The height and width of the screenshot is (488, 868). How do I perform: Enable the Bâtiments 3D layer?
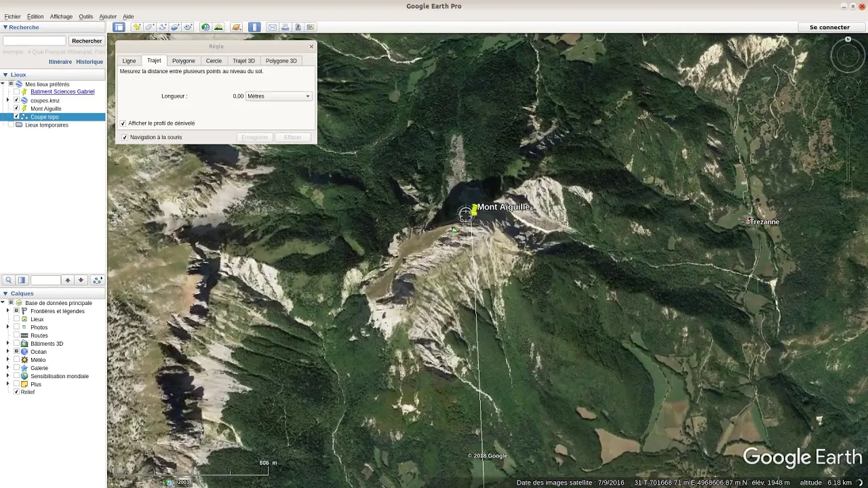point(16,344)
